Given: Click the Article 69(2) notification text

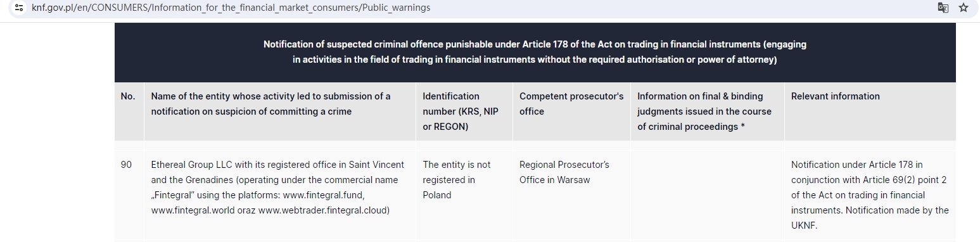Looking at the screenshot, I should 870,195.
